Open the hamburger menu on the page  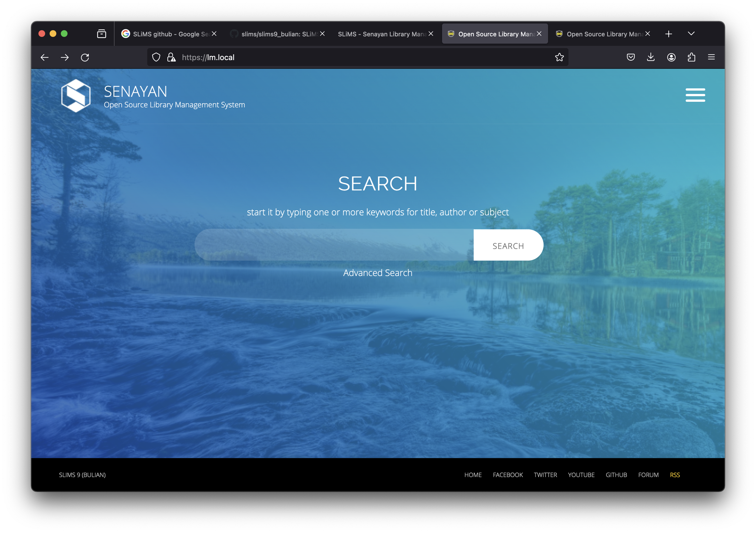click(x=695, y=95)
